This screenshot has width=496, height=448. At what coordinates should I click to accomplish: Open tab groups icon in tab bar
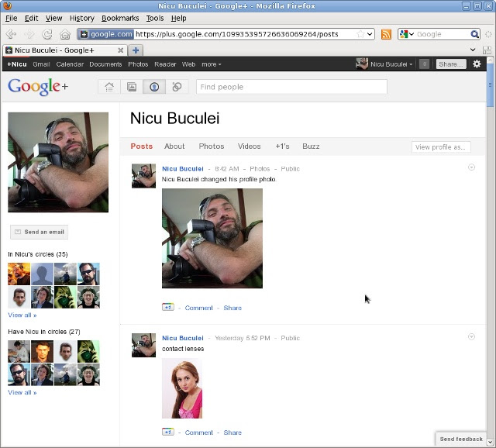(x=487, y=50)
